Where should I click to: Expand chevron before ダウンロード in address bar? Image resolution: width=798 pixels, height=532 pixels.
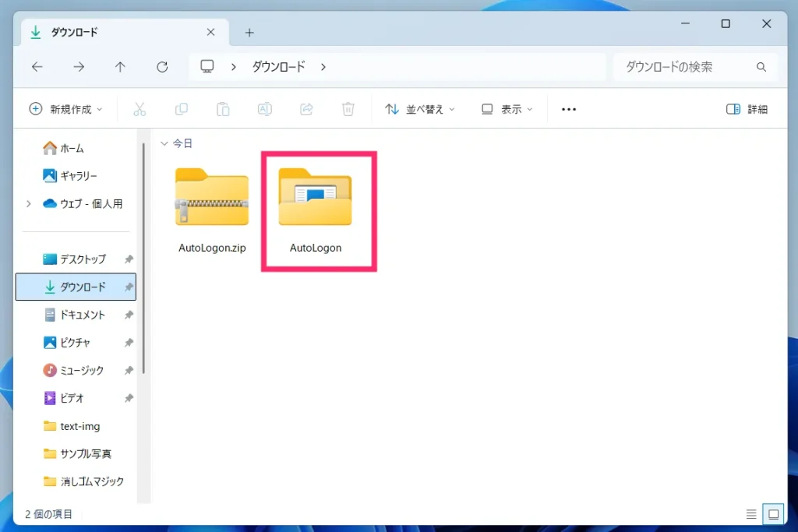click(x=234, y=67)
